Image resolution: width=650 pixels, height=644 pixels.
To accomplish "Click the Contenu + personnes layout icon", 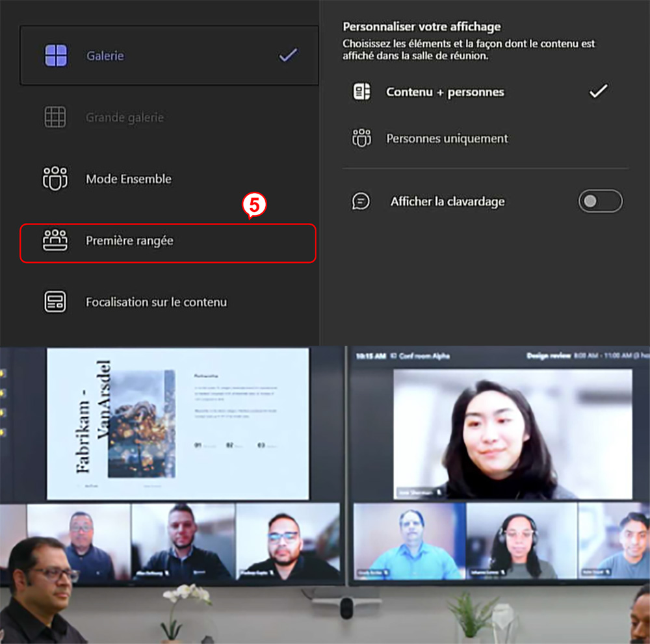I will click(x=361, y=92).
